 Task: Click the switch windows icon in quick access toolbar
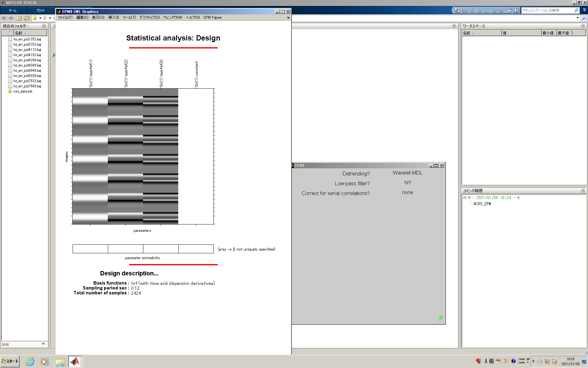(509, 10)
